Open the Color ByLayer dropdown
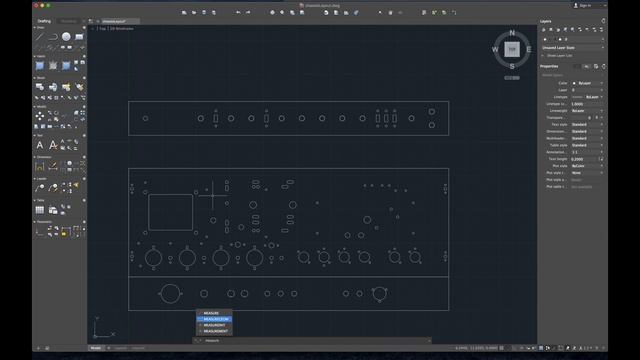This screenshot has width=640, height=360. 587,83
